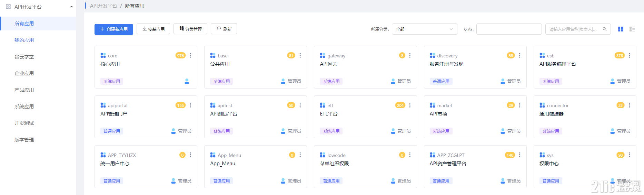Click 管理员 label on apitest card
The height and width of the screenshot is (195, 644).
[x=294, y=131]
